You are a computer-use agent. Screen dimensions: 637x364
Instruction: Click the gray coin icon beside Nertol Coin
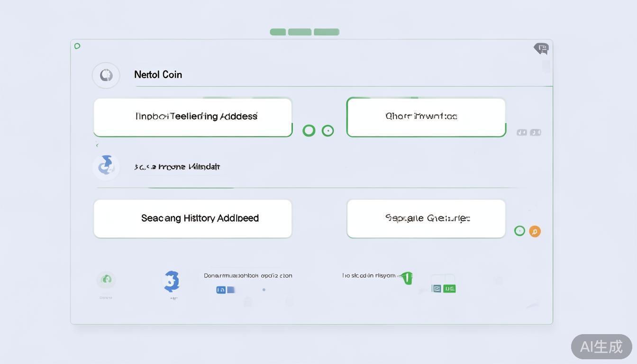click(x=106, y=75)
